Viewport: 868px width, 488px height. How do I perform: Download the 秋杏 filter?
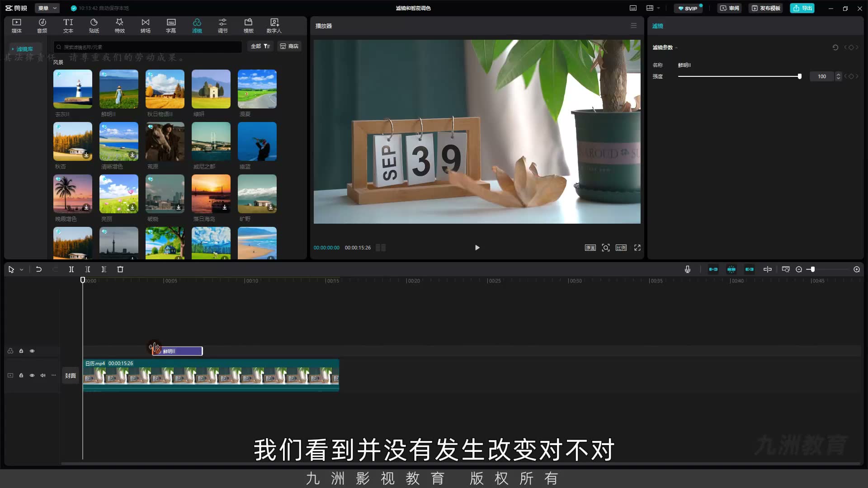[86, 155]
